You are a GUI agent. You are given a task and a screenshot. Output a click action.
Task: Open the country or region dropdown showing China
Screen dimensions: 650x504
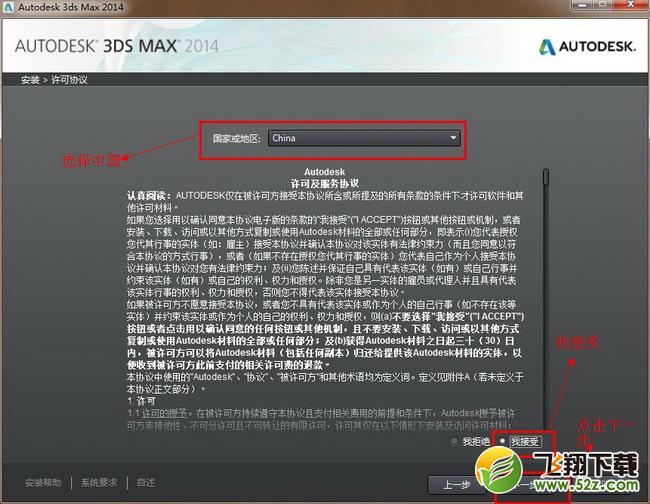click(x=364, y=138)
